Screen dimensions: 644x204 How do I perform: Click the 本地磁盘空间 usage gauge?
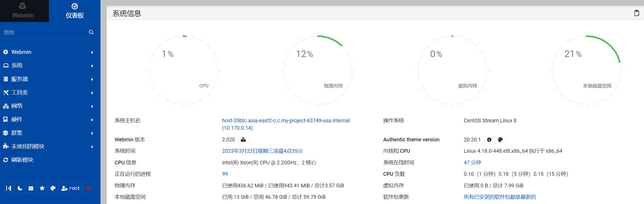587,70
